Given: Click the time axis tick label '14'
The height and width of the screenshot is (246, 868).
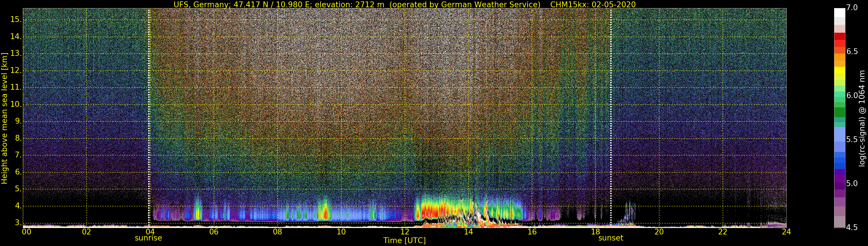Looking at the screenshot, I should tap(468, 232).
